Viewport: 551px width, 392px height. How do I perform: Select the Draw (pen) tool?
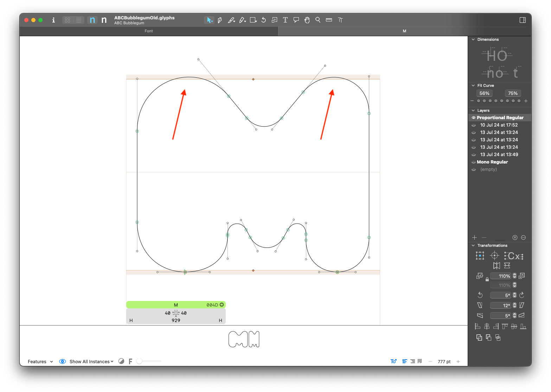(220, 20)
